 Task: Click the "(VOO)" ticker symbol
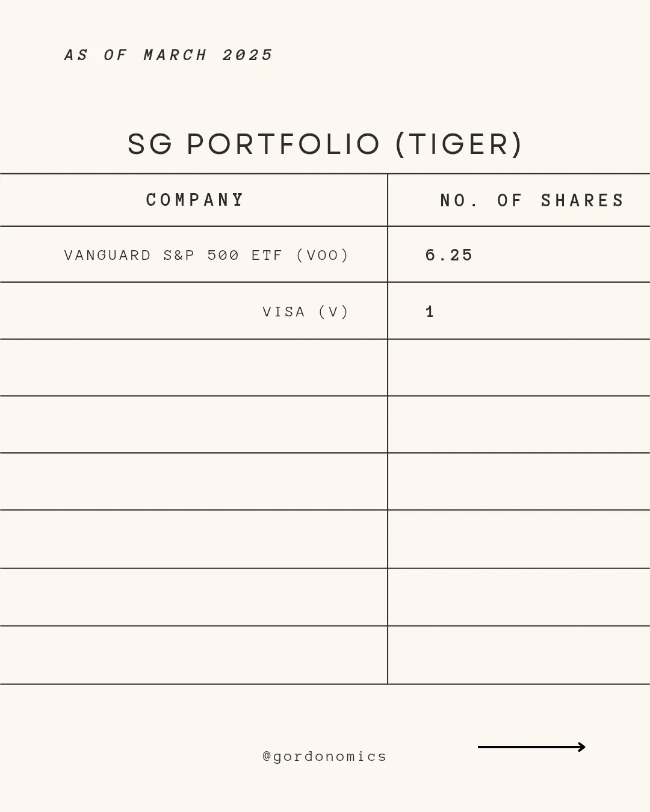323,255
